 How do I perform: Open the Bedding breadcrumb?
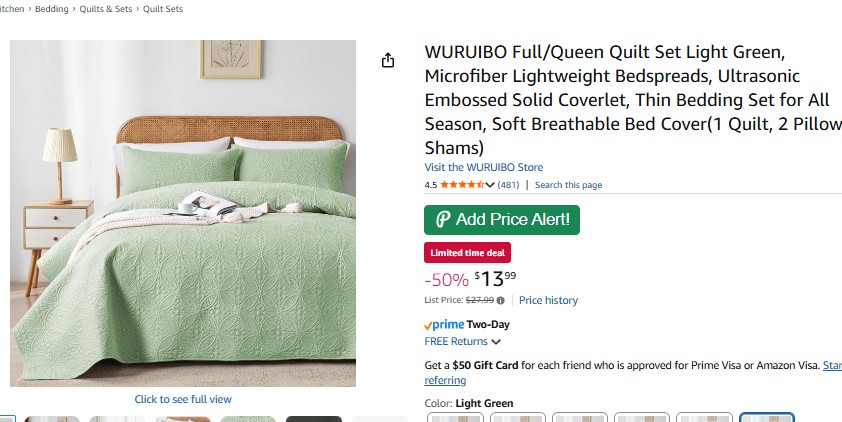(x=53, y=9)
